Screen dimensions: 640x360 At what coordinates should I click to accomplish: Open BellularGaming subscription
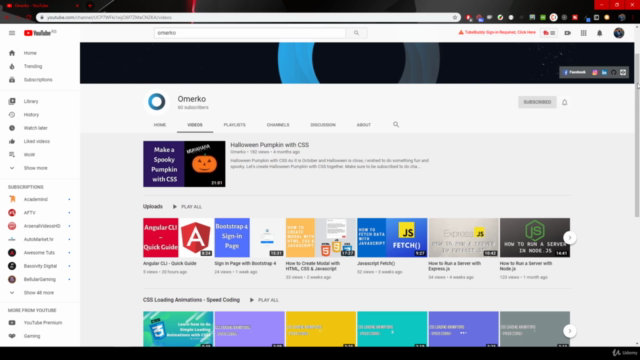(x=40, y=279)
